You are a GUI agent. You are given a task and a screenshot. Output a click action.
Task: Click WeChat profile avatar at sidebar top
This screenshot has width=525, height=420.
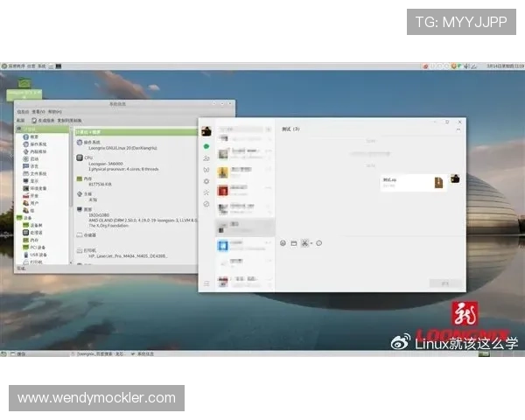pos(206,131)
